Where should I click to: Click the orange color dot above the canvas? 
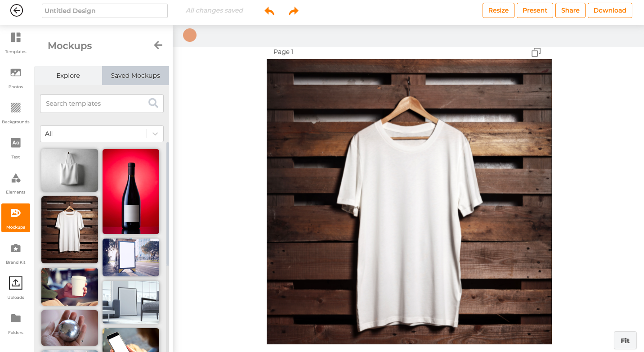coord(189,35)
